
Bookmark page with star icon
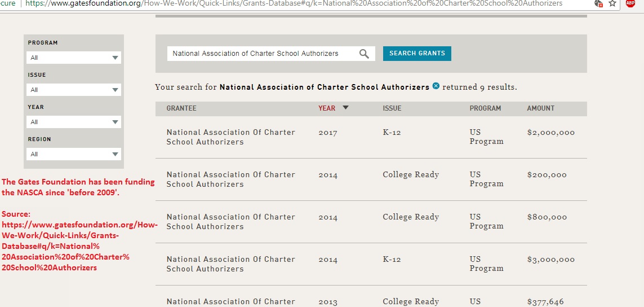(x=612, y=3)
